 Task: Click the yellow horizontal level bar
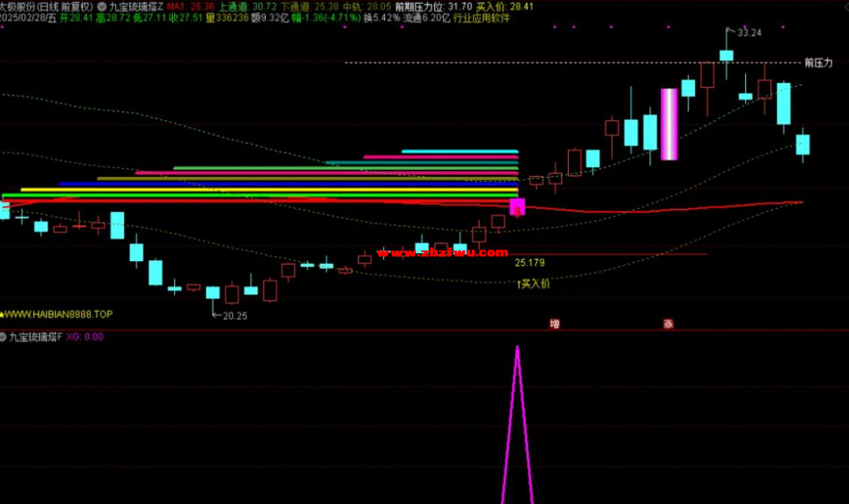pos(269,190)
